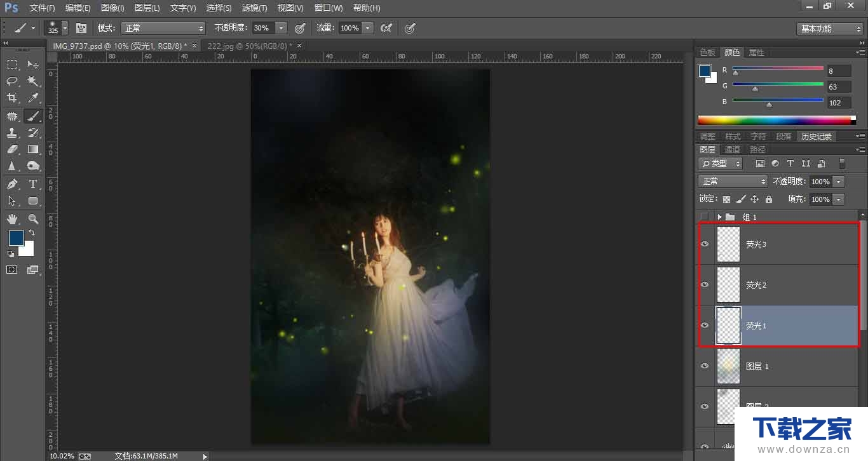Screen dimensions: 868x461
Task: Select the Crop tool
Action: click(x=12, y=98)
